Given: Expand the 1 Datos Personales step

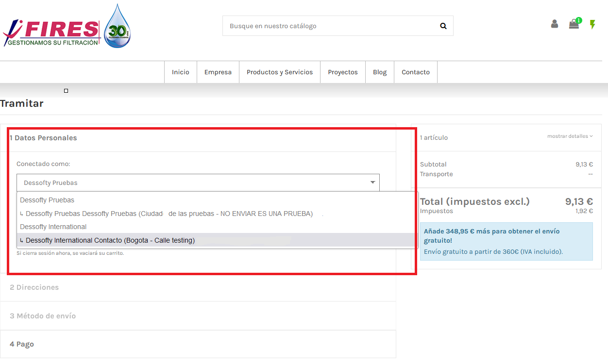Looking at the screenshot, I should click(198, 138).
